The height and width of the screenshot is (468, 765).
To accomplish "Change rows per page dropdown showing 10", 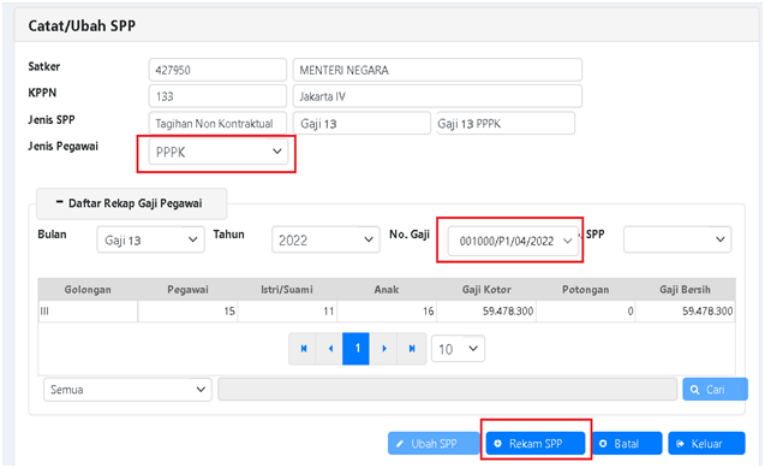I will click(458, 349).
